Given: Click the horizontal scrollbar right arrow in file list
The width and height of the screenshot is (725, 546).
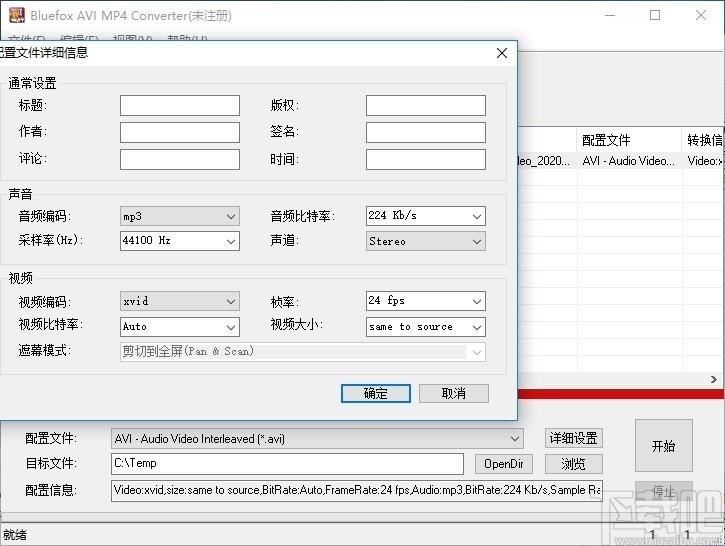Looking at the screenshot, I should (713, 380).
